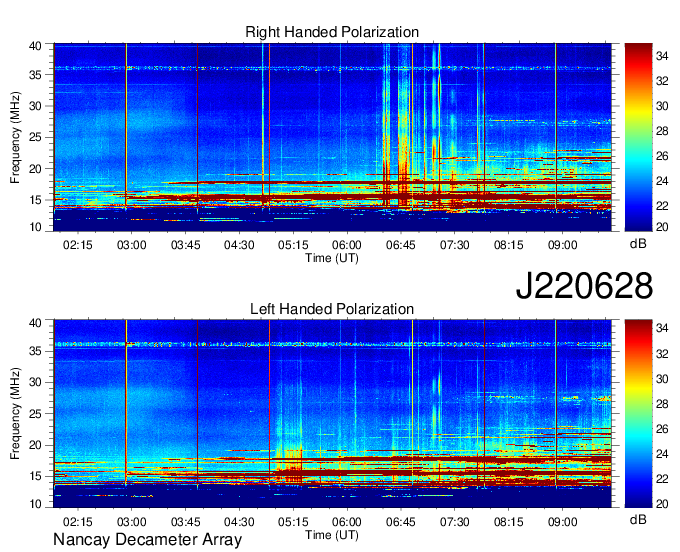
Task: Click the 09:00 time tick of Right Handed plot
Action: pyautogui.click(x=562, y=245)
